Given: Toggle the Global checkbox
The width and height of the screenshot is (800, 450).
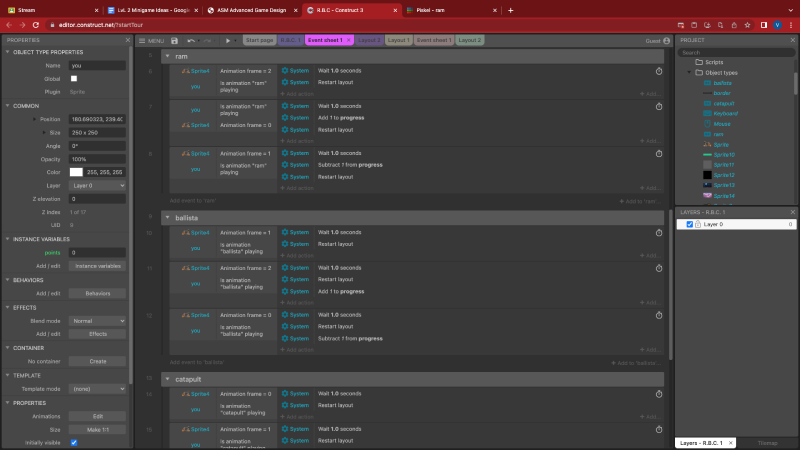Looking at the screenshot, I should 74,78.
